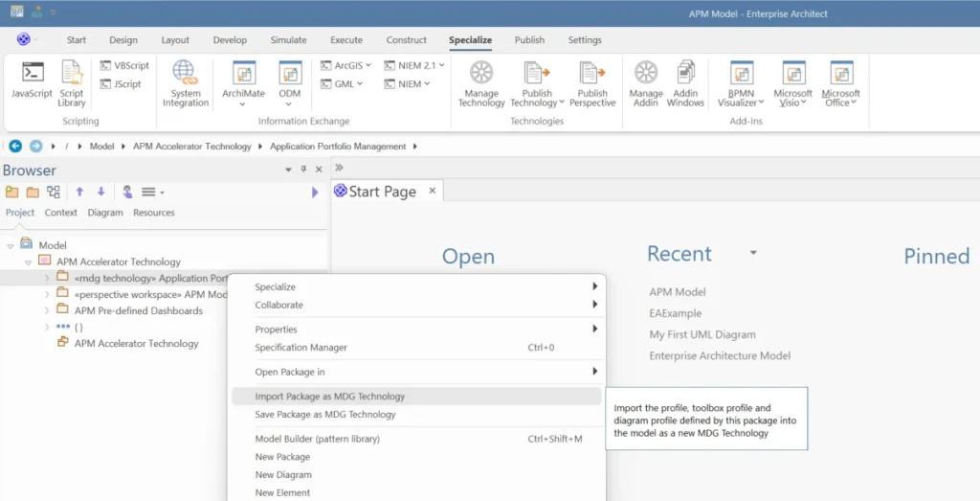The width and height of the screenshot is (980, 501).
Task: Click the new package folder icon in Browser toolbar
Action: click(x=33, y=192)
